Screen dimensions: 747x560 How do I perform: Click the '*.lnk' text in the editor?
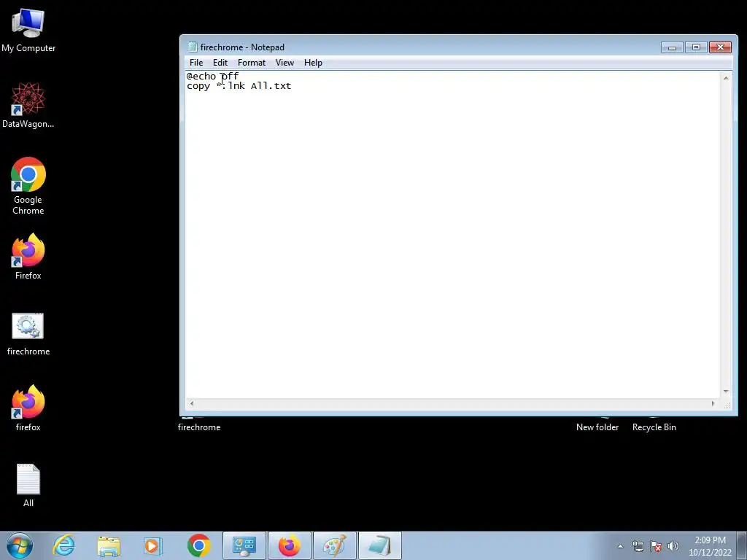point(231,86)
